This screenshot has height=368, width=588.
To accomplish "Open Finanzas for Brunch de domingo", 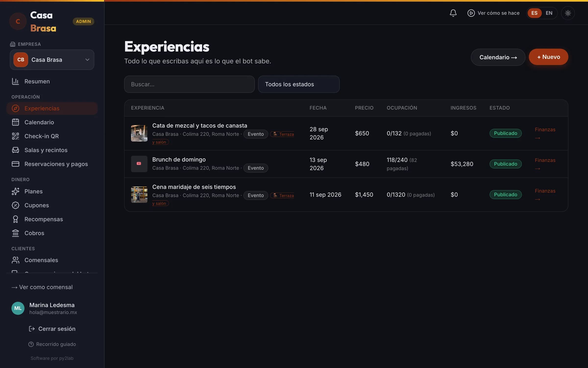I will (545, 164).
